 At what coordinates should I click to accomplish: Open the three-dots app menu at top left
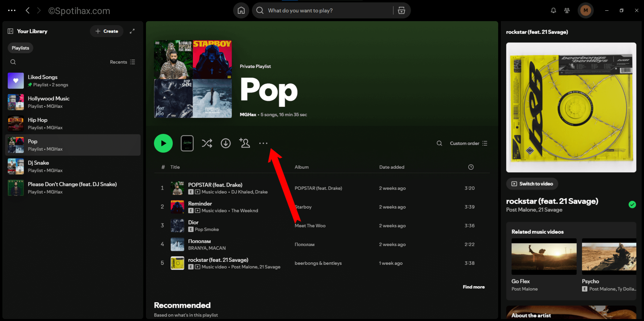12,10
